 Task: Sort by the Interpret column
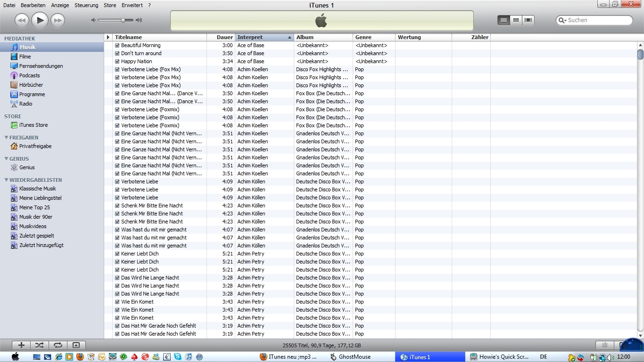tap(264, 37)
